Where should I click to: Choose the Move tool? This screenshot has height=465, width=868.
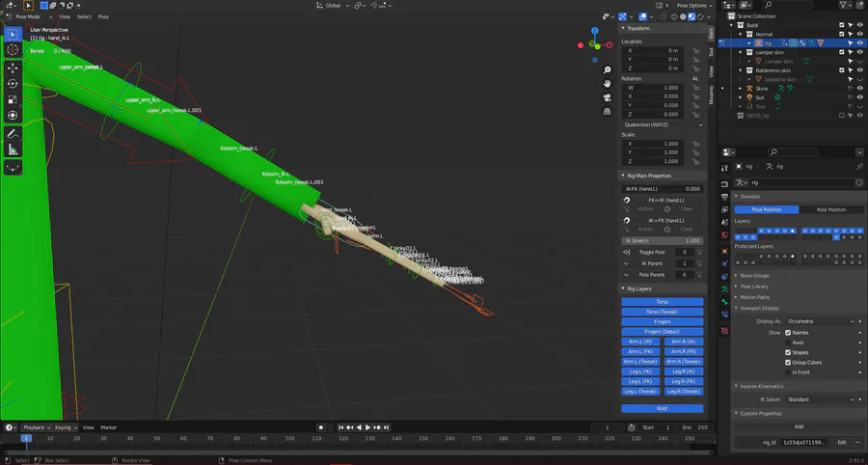coord(13,68)
